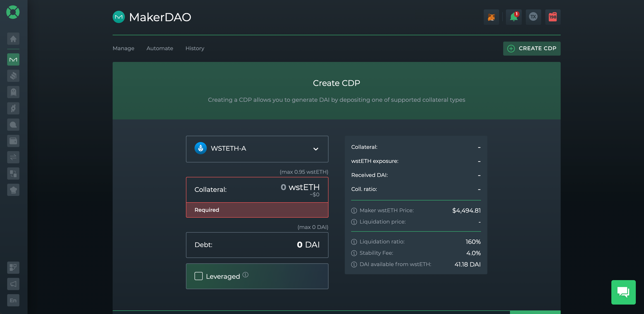
Task: Go to the Home dashboard icon
Action: coord(13,39)
